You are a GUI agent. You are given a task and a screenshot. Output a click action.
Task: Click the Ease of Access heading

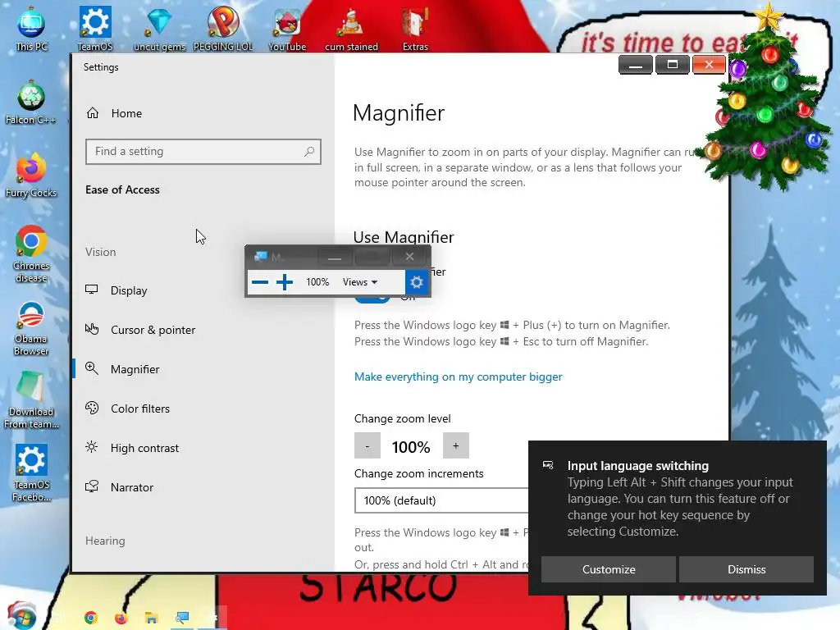coord(122,189)
